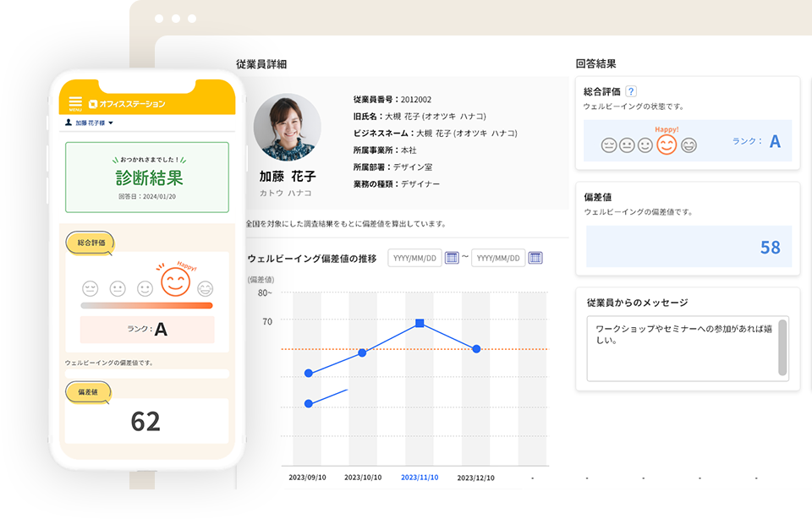This screenshot has height=519, width=812.
Task: Open the hamburger MENU icon on phone
Action: click(75, 103)
